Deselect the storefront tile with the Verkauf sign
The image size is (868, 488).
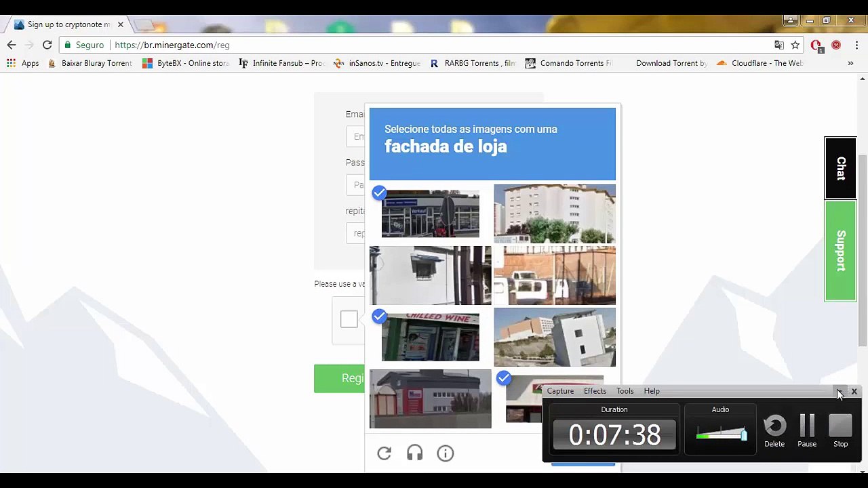430,214
